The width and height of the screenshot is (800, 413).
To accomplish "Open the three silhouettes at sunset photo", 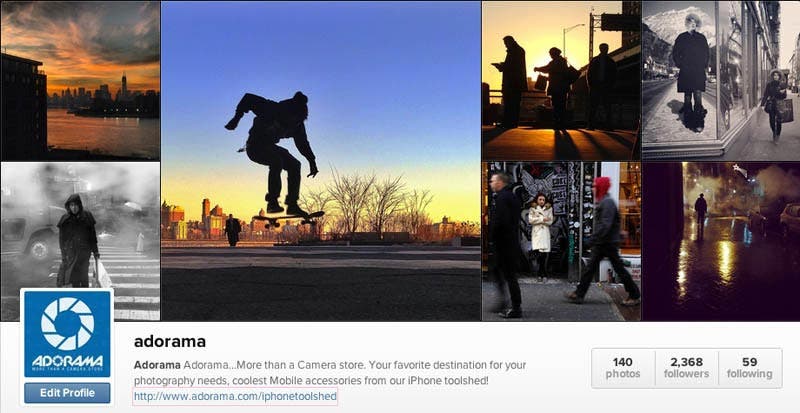I will (561, 81).
